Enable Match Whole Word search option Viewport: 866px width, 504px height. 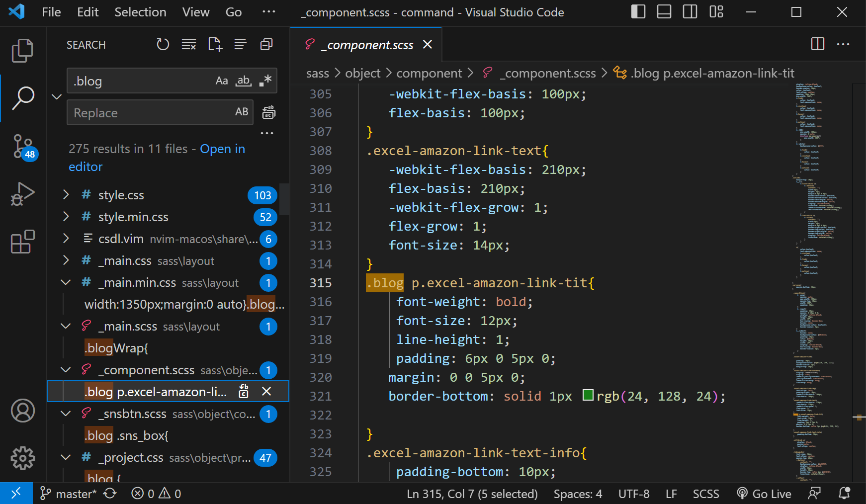243,81
